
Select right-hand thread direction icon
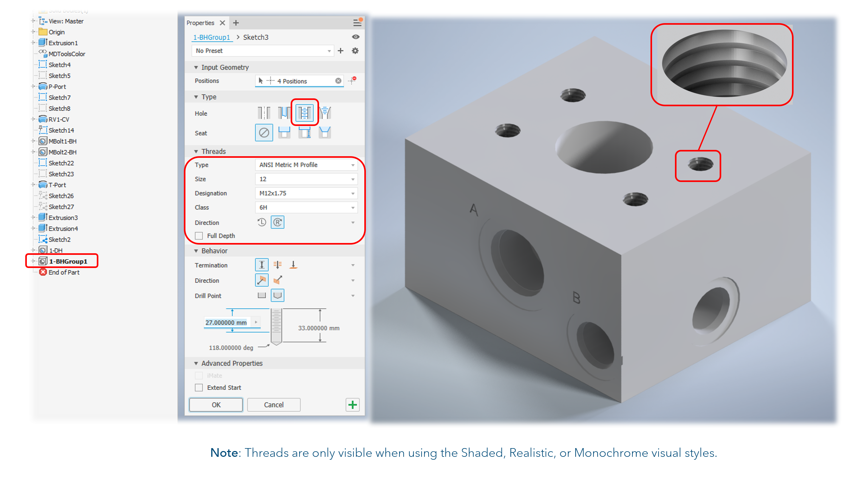click(x=277, y=222)
